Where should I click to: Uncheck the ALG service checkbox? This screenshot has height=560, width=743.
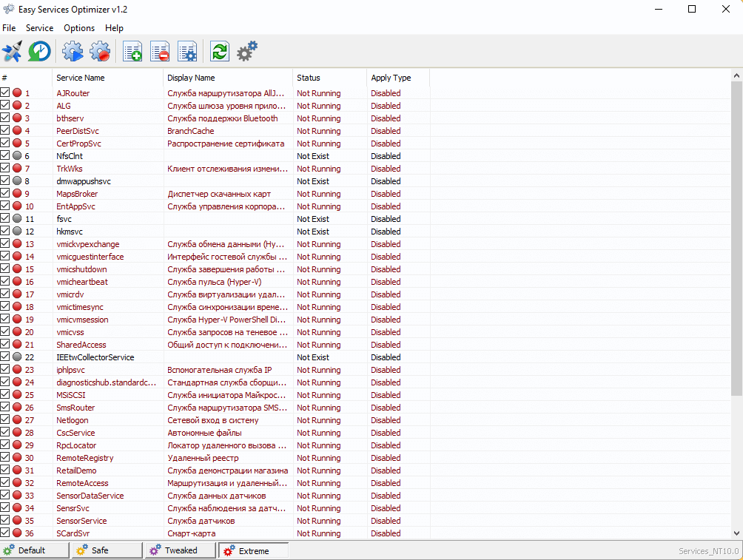point(4,105)
